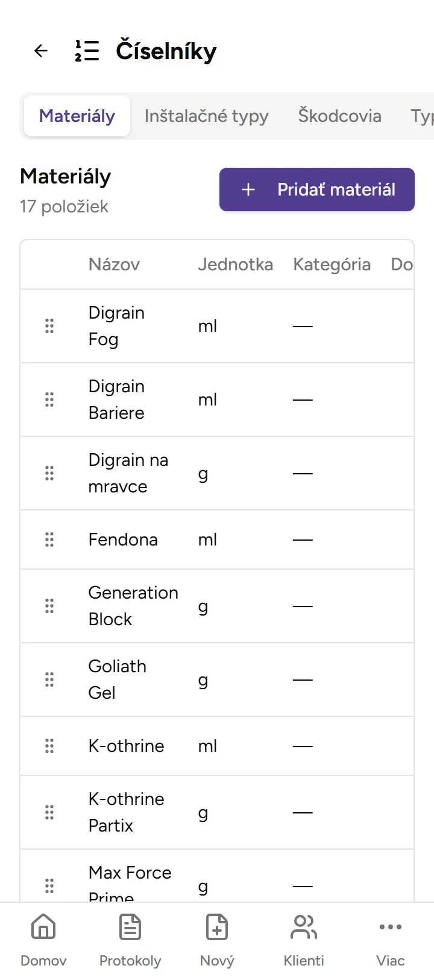This screenshot has width=434, height=980.
Task: Click the Jednotka column header
Action: click(x=235, y=264)
